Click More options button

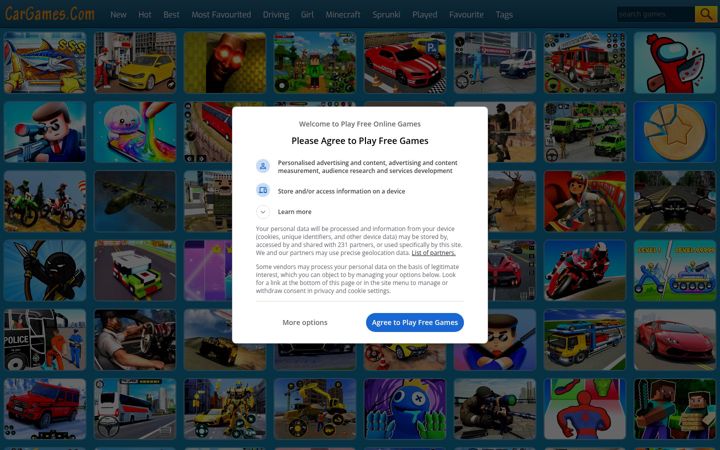[x=305, y=322]
